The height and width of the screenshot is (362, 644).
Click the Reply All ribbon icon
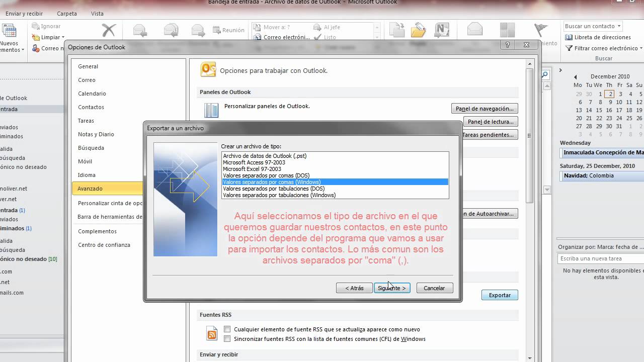(x=171, y=31)
